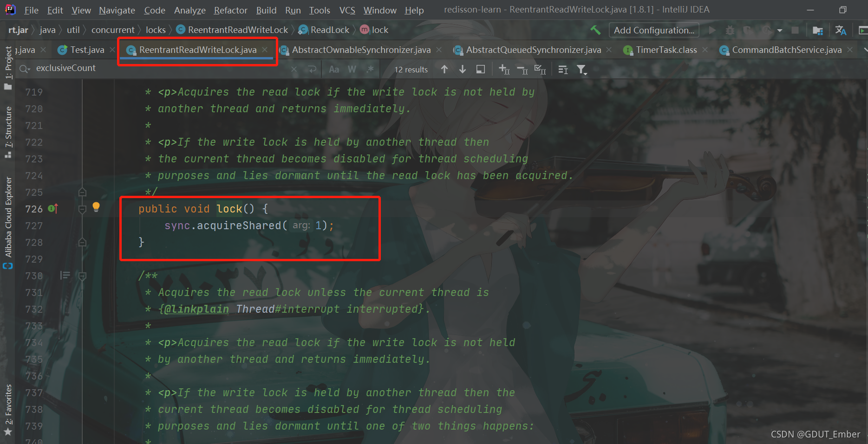Add selection for next occurrence icon
Image resolution: width=868 pixels, height=444 pixels.
(x=504, y=70)
